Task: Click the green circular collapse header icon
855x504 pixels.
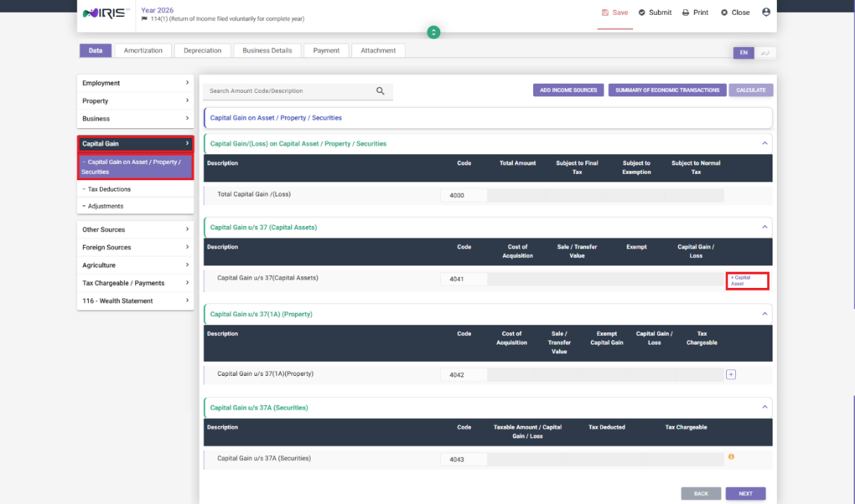Action: [434, 32]
